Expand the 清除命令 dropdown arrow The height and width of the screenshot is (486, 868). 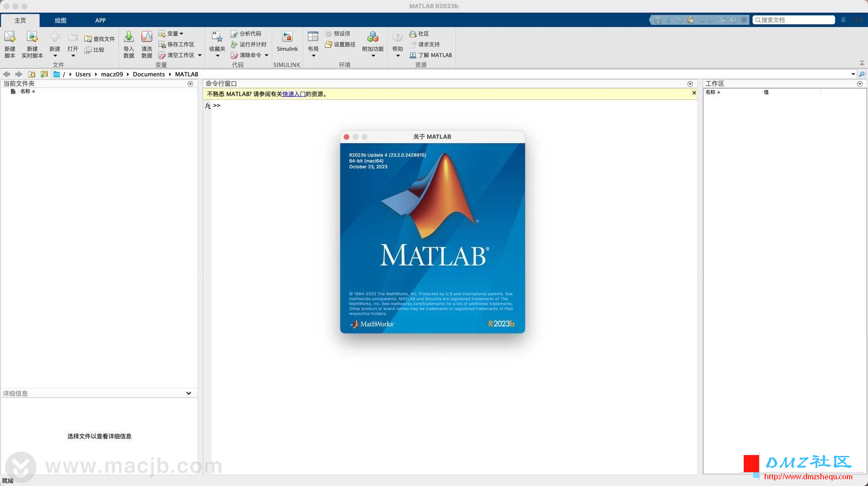tap(267, 55)
